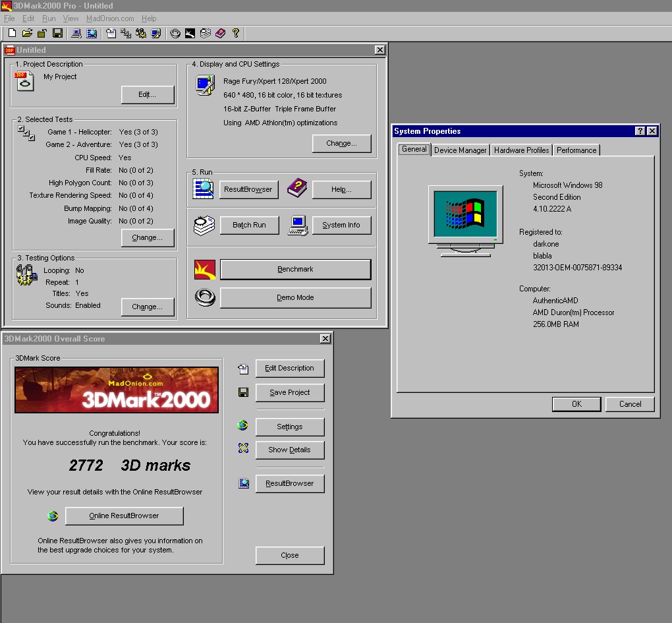672x623 pixels.
Task: Click the Benchmark black toolbar icon
Action: 190,33
